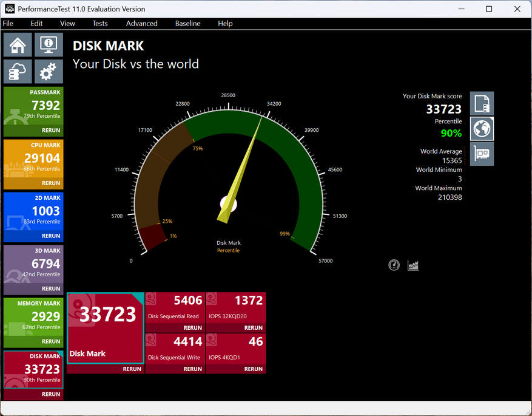This screenshot has width=532, height=416.
Task: Click the disk icon on Disk Sequential Write tile
Action: (150, 340)
